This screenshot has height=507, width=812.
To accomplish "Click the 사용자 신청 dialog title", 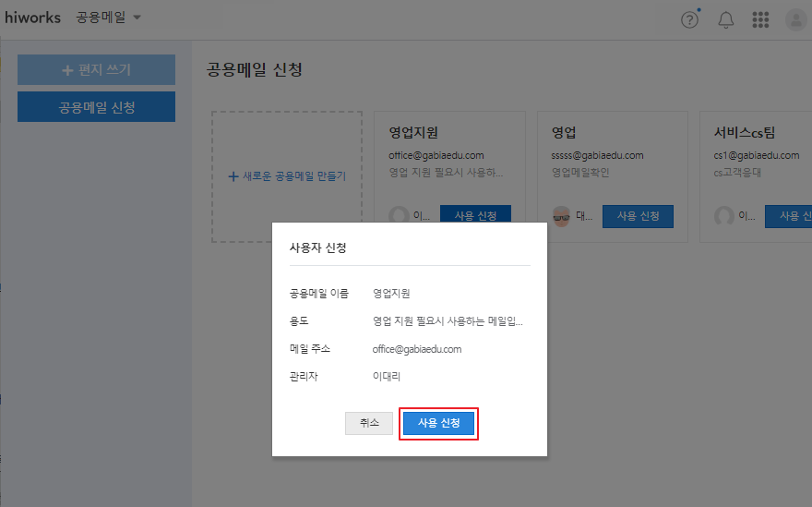I will (x=317, y=247).
